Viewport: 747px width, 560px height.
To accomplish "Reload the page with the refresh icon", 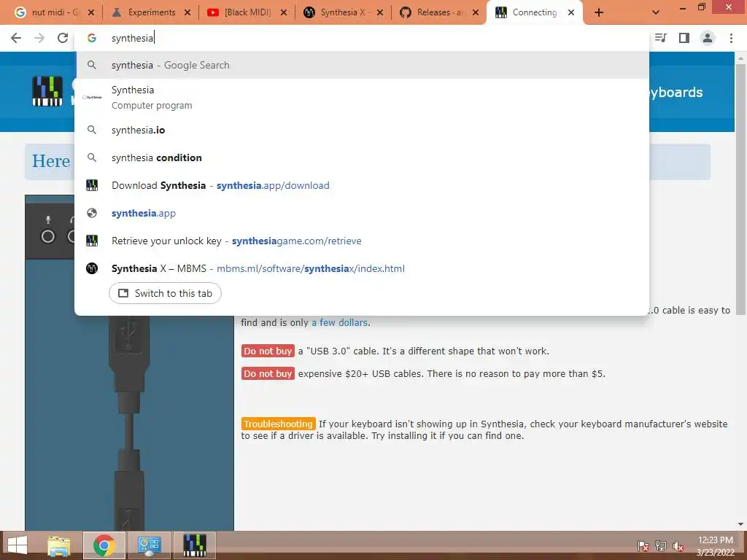I will pyautogui.click(x=63, y=38).
